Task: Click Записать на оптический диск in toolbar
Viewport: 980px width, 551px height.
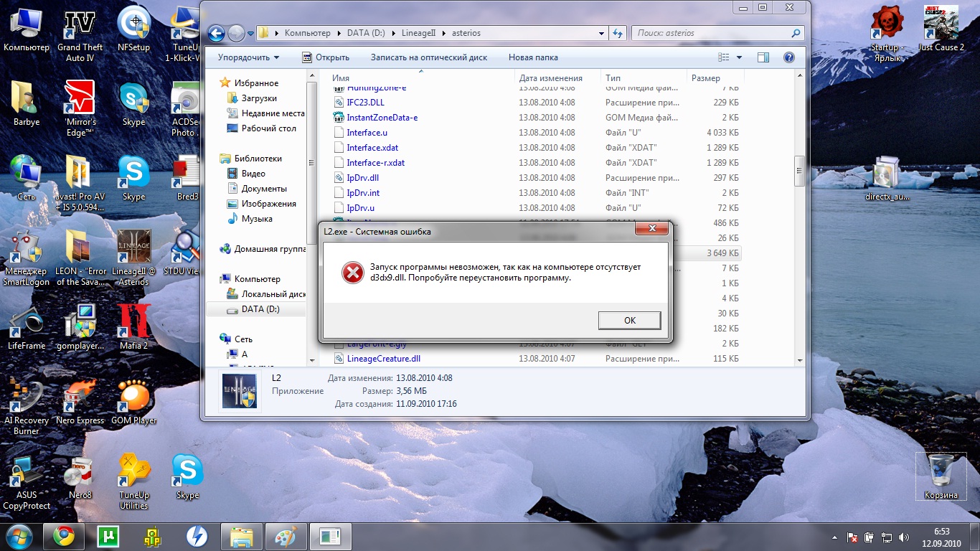Action: (x=428, y=57)
